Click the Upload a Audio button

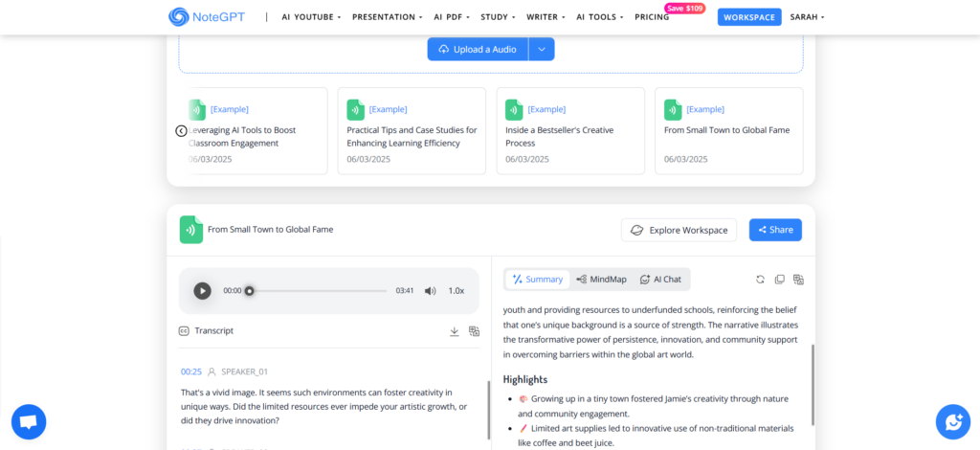point(478,49)
